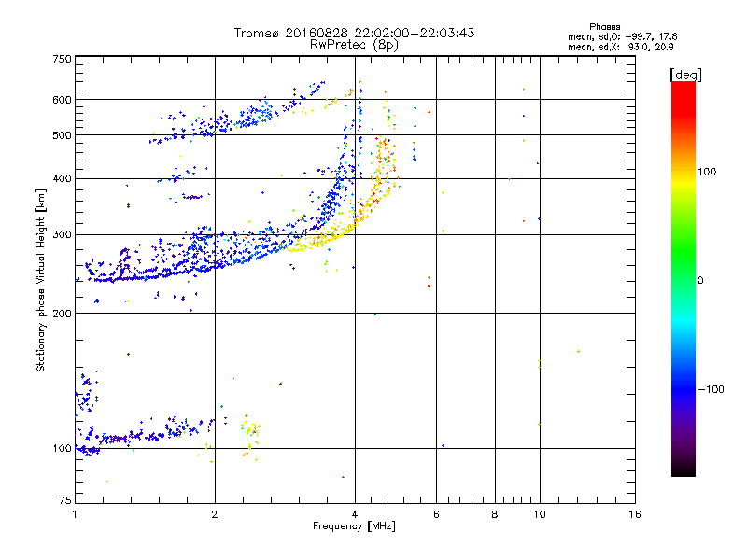Click y-axis label '200'
The image size is (747, 560).
pos(62,314)
